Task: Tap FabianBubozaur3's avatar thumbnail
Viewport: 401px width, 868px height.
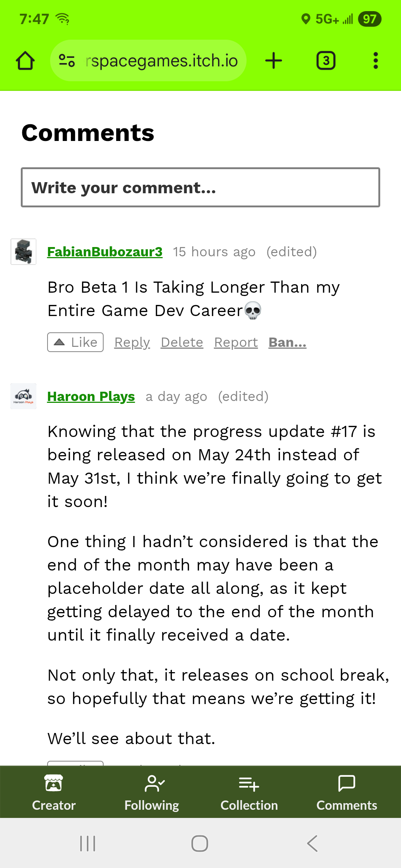Action: click(x=23, y=251)
